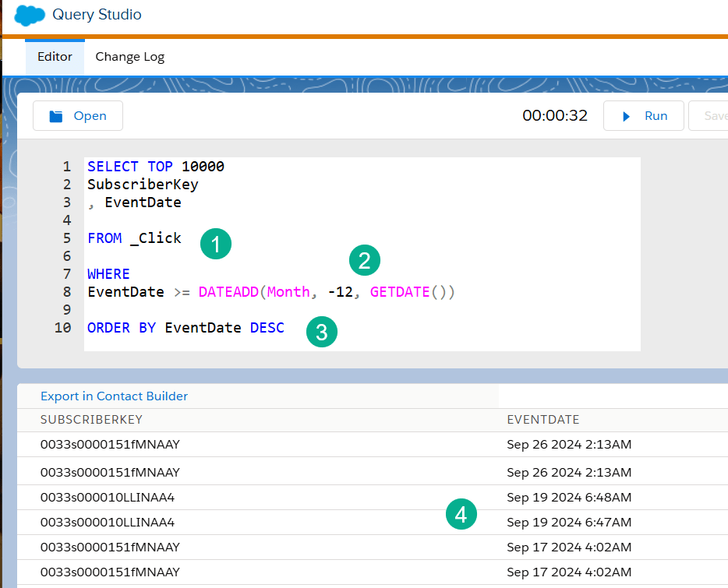Click the folder icon on the Open button
This screenshot has height=588, width=728.
[x=56, y=116]
